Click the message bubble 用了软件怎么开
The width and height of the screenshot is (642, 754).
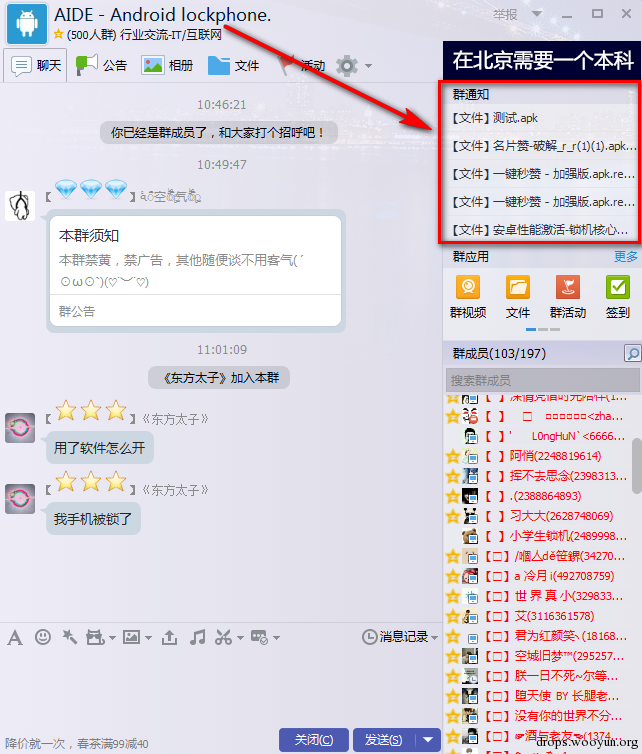point(100,448)
